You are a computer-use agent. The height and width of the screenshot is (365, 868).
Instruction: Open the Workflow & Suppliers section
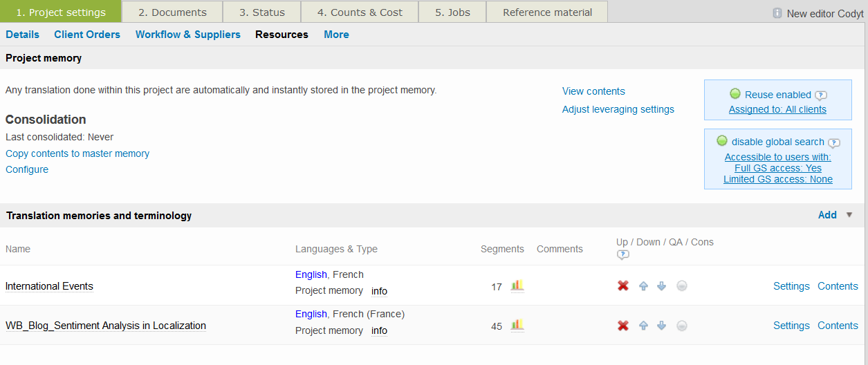pos(188,35)
